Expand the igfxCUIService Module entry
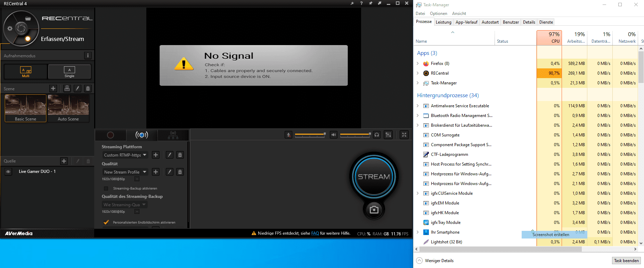 pos(418,193)
